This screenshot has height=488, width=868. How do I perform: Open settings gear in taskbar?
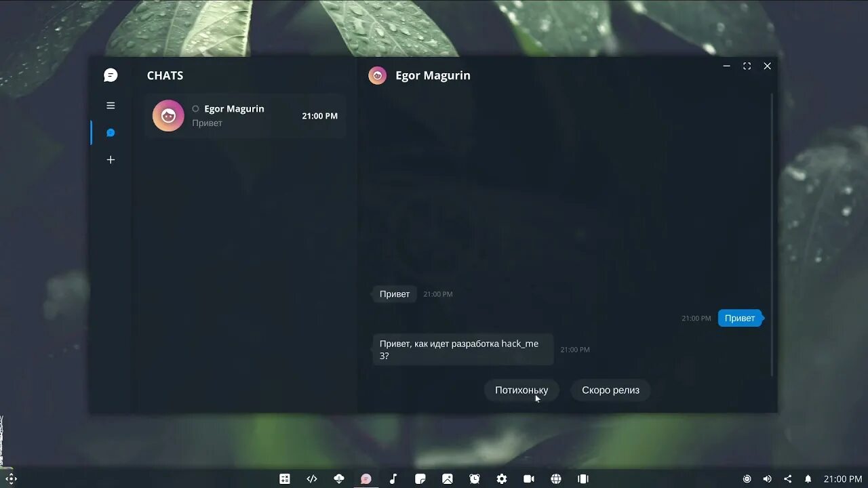pos(502,479)
